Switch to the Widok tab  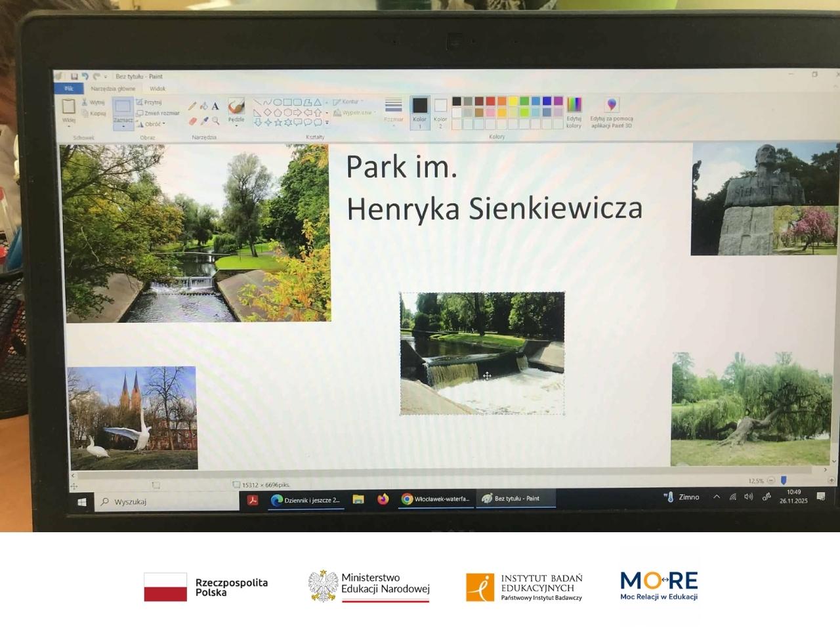[x=157, y=89]
